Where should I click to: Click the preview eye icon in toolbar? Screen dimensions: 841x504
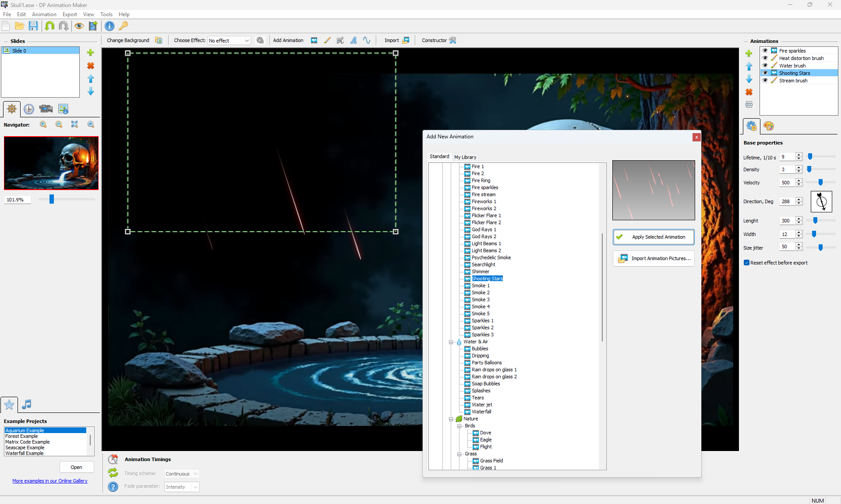tap(79, 26)
